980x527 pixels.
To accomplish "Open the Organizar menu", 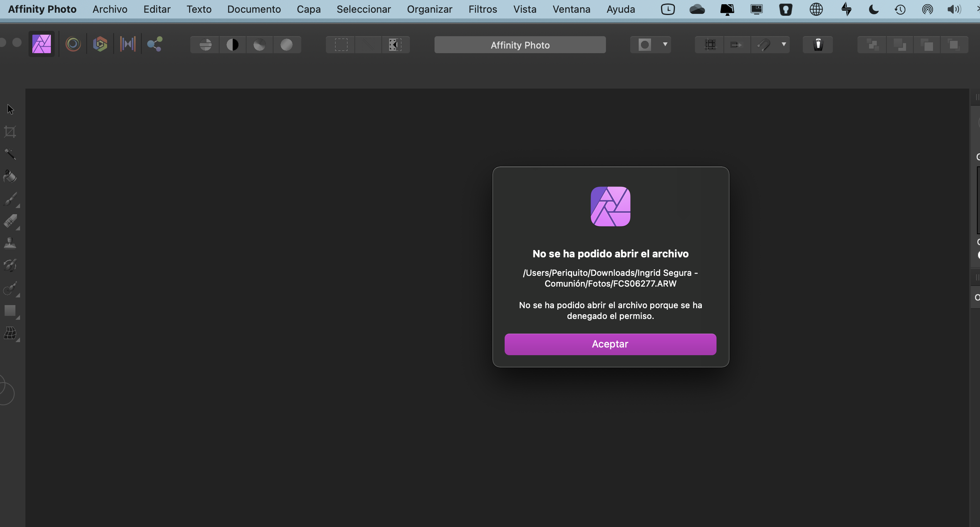I will point(430,9).
